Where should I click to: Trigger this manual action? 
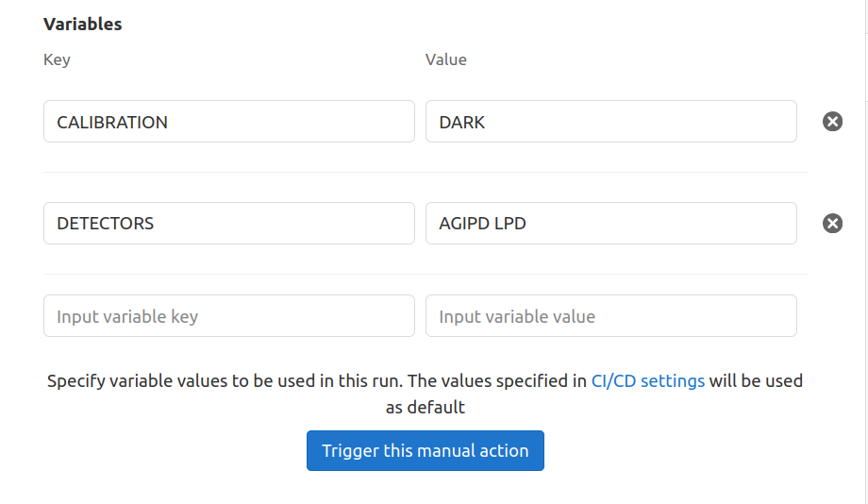[x=426, y=451]
